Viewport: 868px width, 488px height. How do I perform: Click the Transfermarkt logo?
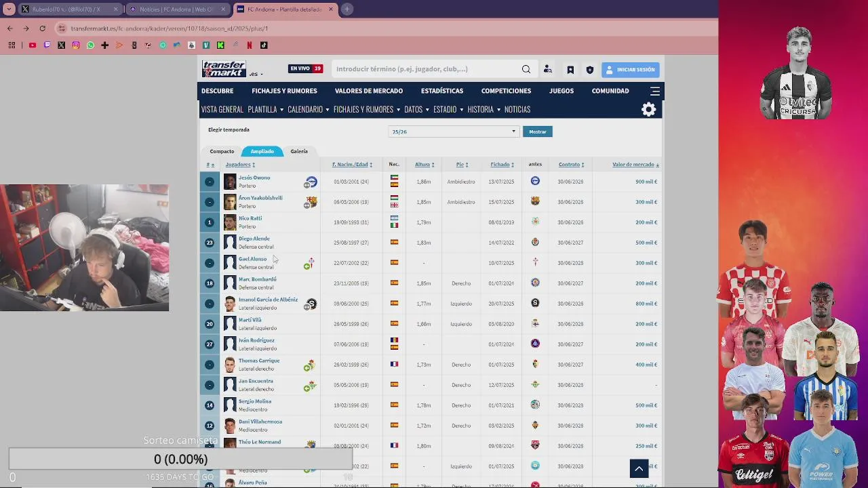click(224, 69)
